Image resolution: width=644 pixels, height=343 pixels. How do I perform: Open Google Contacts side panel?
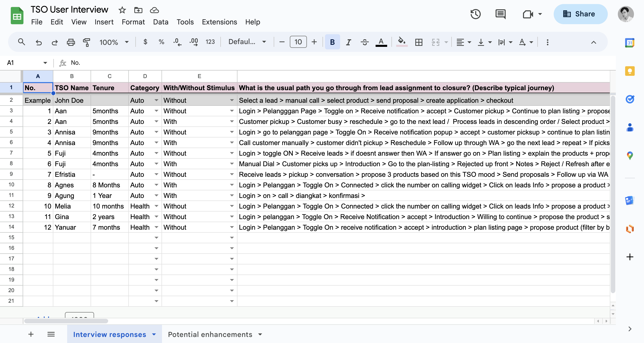click(x=630, y=127)
